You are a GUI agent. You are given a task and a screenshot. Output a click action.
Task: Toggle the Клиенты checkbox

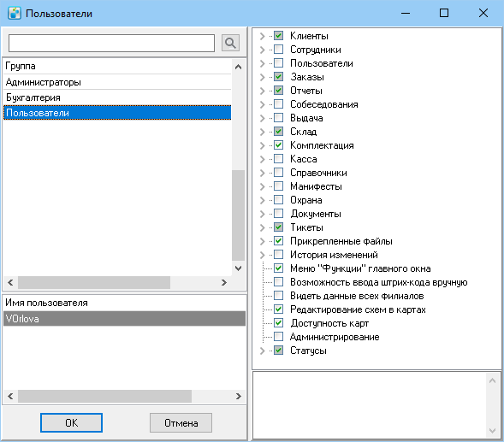pos(279,36)
